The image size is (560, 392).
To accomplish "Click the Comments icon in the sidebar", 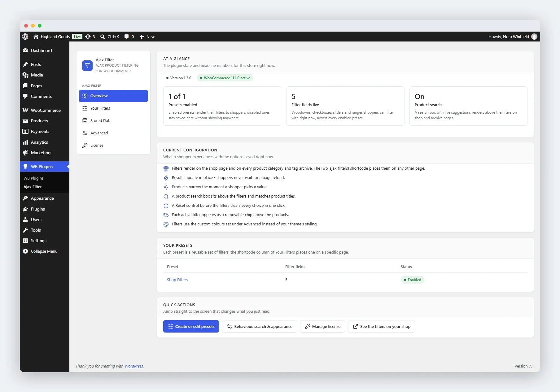I will click(x=25, y=96).
